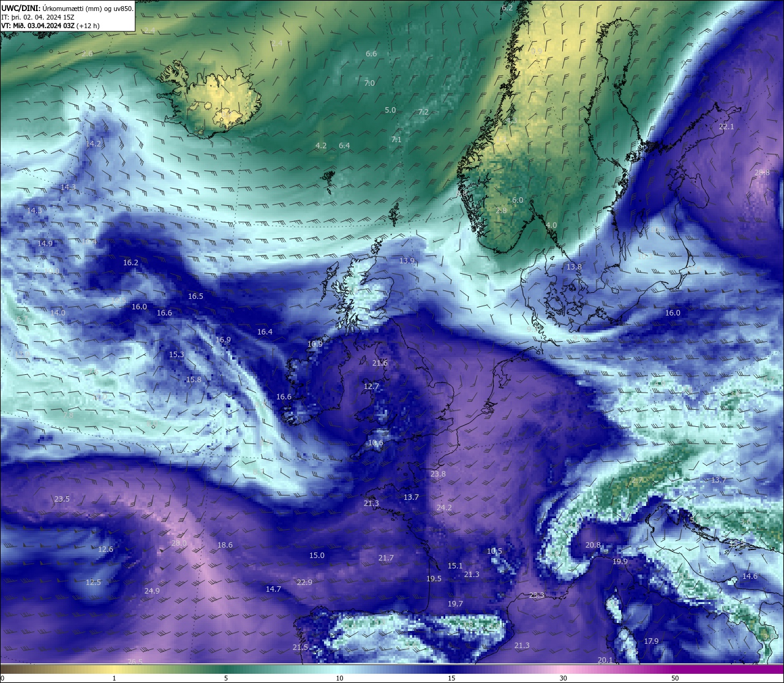Click the 13.8 value near Denmark
This screenshot has width=784, height=683.
574,267
